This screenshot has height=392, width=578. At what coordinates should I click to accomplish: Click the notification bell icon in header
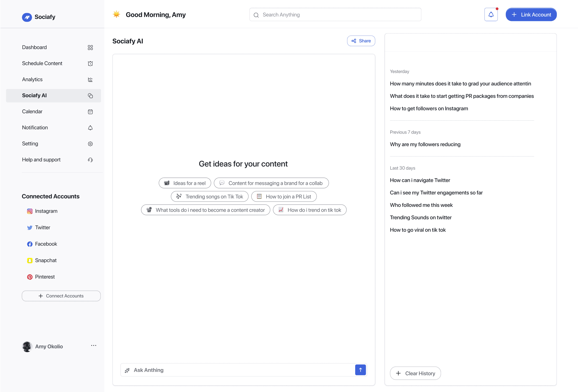click(x=491, y=15)
